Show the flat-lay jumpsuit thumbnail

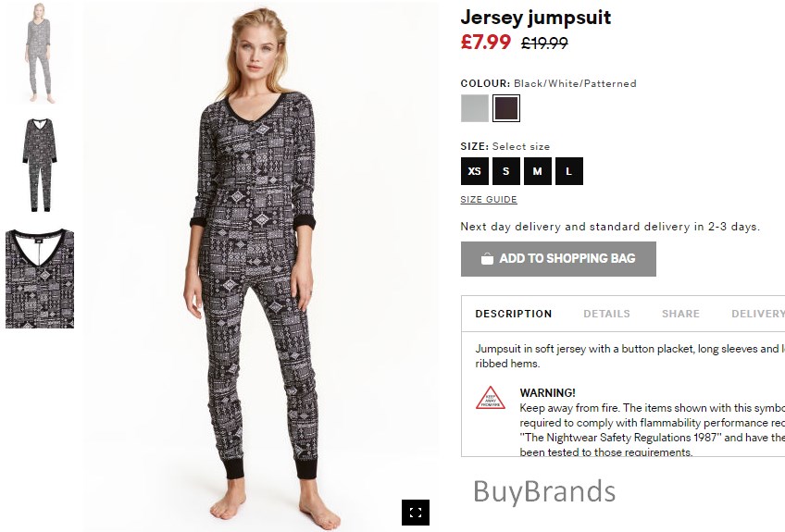click(x=40, y=166)
